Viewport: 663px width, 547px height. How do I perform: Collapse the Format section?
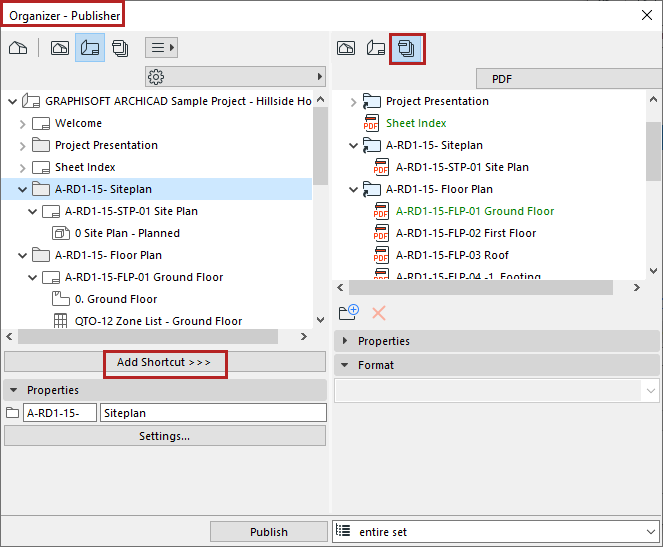[345, 365]
